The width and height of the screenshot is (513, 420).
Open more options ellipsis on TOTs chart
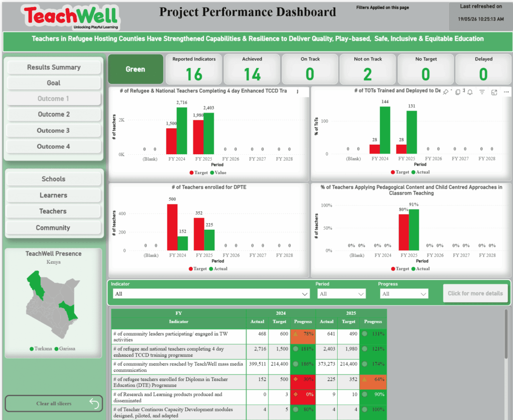point(506,92)
